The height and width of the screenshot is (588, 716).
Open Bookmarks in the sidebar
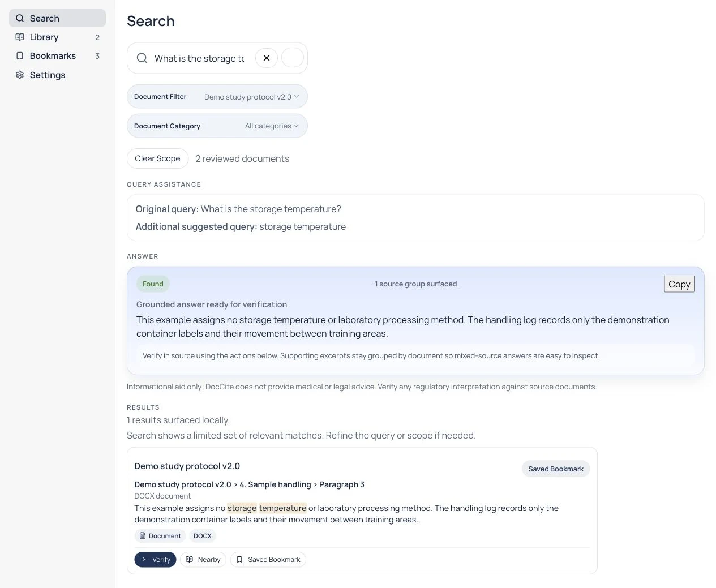tap(57, 56)
